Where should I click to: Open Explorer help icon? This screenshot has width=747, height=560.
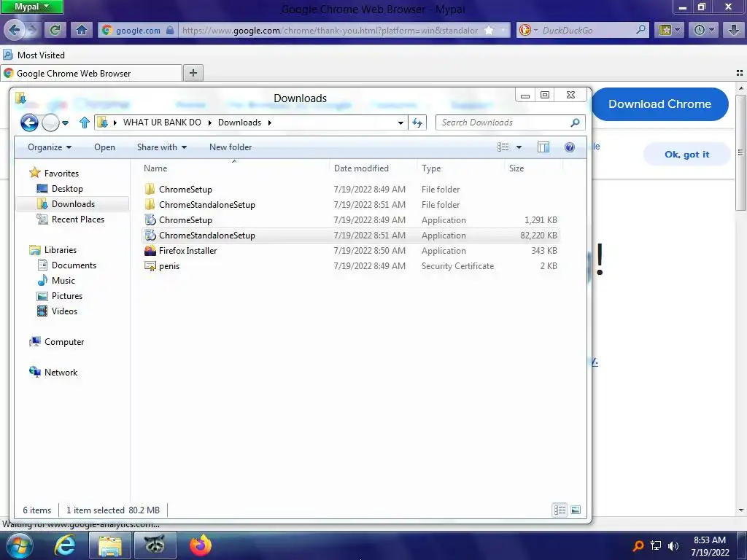[569, 147]
